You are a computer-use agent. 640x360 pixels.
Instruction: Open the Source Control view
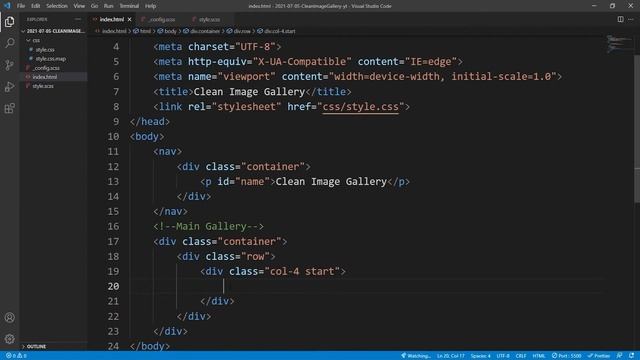tap(9, 65)
